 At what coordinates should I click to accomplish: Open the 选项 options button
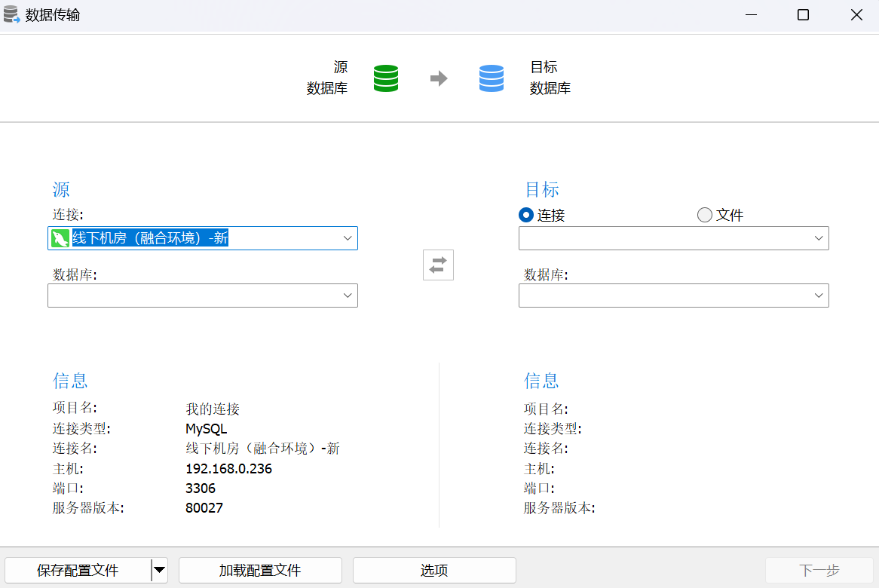pos(434,570)
